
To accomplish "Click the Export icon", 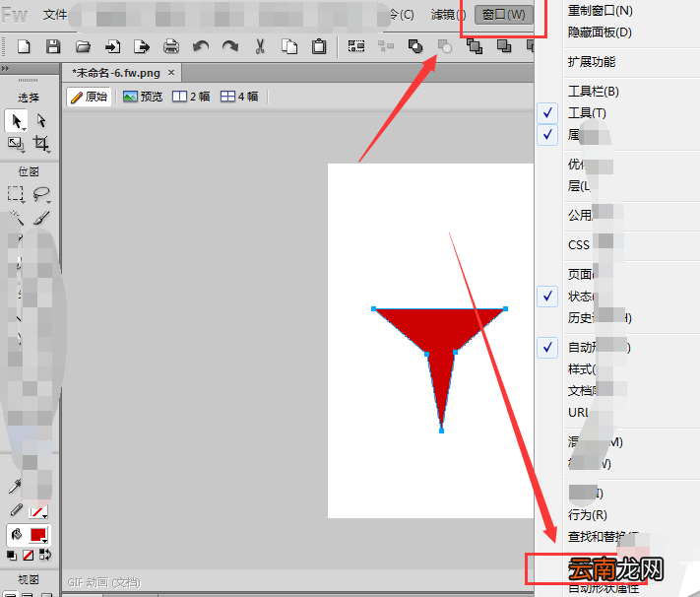I will 142,46.
